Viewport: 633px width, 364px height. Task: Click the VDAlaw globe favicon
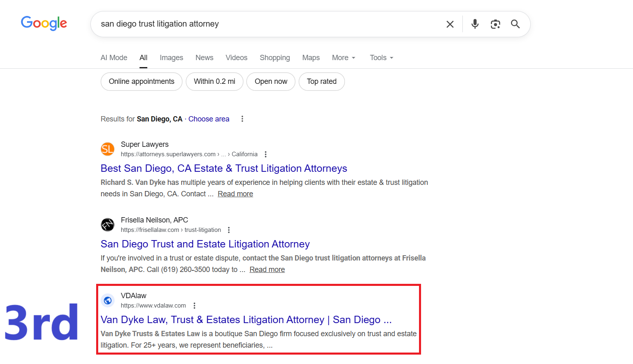click(x=108, y=300)
